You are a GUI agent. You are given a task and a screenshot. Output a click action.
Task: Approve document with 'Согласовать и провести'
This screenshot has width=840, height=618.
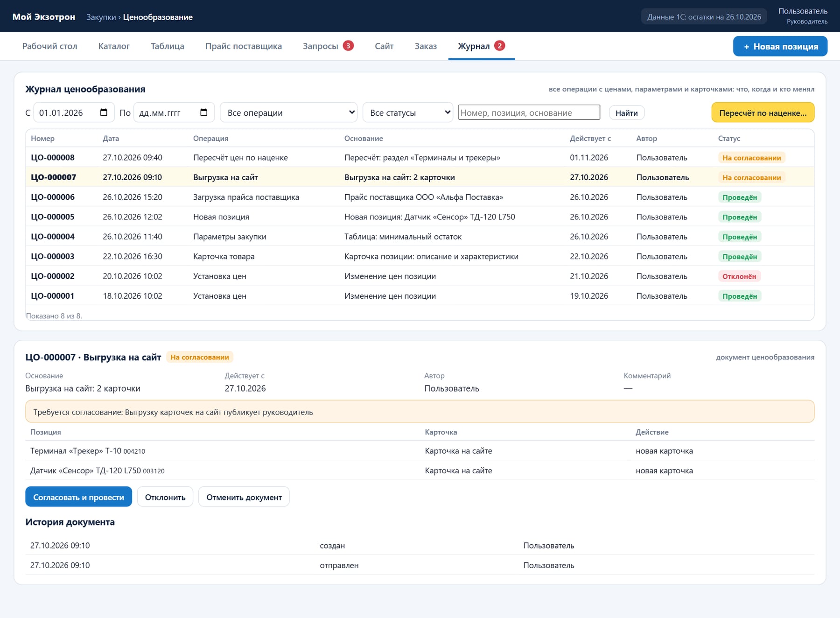coord(78,497)
